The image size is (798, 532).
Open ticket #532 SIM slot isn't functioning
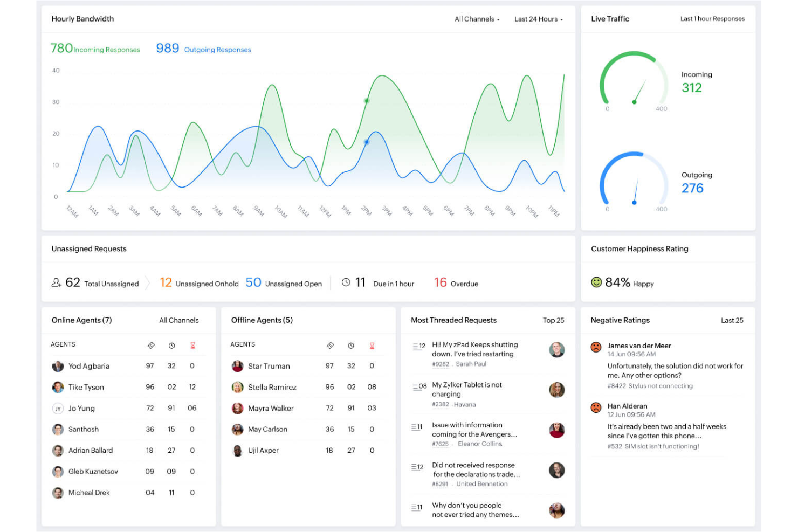[x=653, y=446]
